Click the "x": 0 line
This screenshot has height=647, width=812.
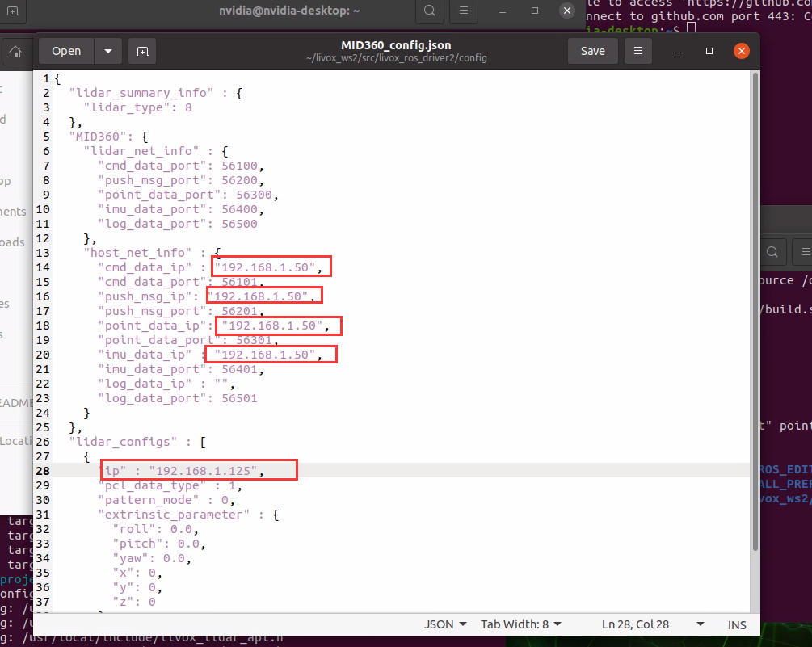click(x=137, y=573)
